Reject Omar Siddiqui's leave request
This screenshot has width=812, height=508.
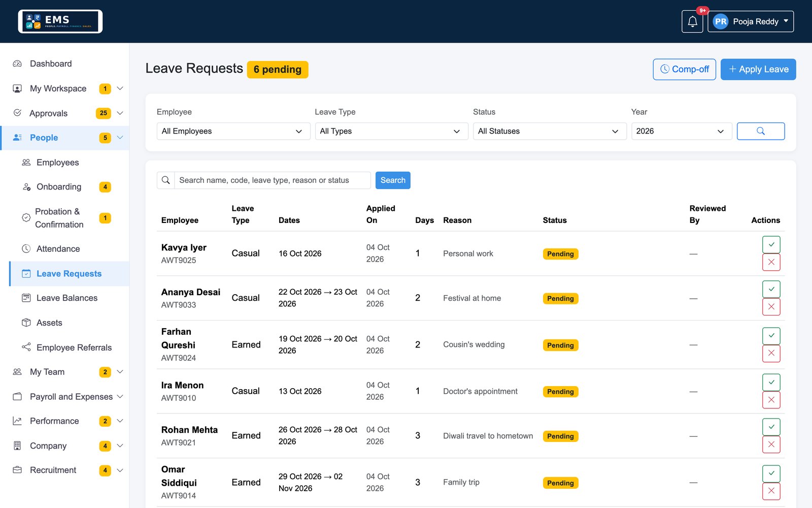771,491
